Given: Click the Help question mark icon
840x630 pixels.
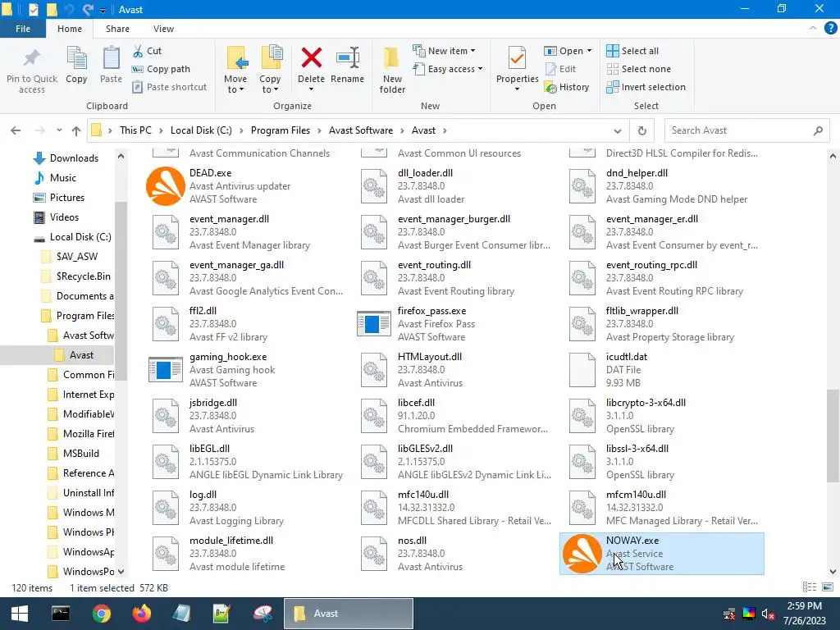Looking at the screenshot, I should pos(830,29).
